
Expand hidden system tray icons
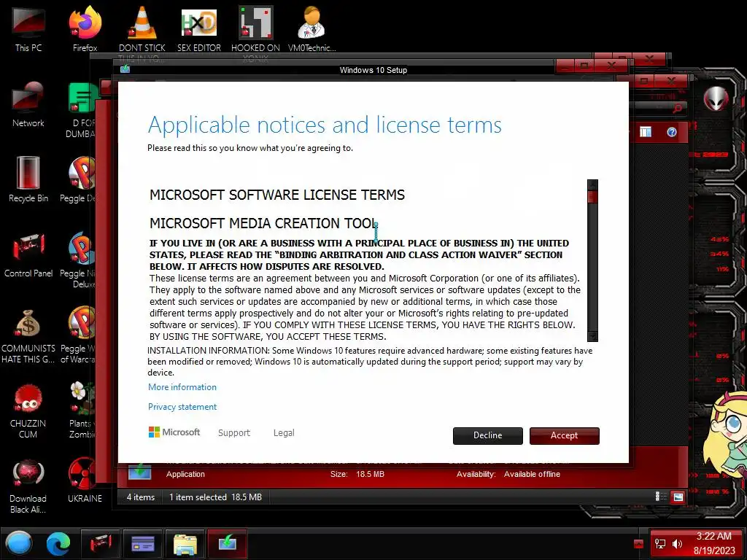639,544
